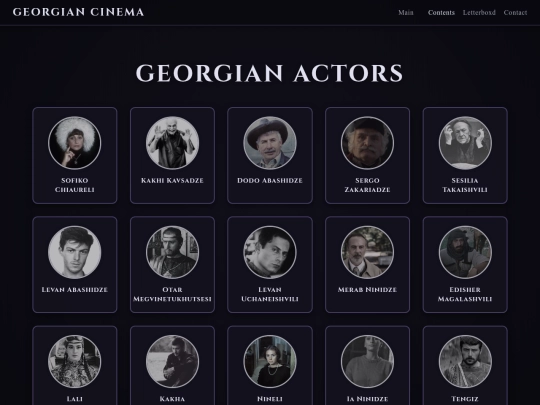The image size is (540, 405).
Task: Click the name Sergo Zakariadze
Action: point(367,185)
